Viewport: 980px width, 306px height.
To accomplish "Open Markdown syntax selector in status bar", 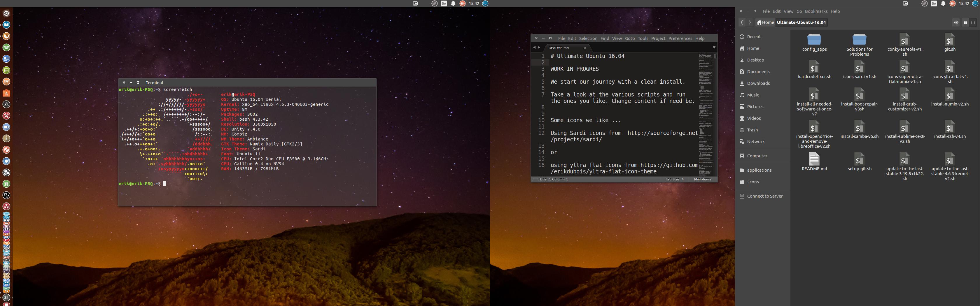I will 702,180.
